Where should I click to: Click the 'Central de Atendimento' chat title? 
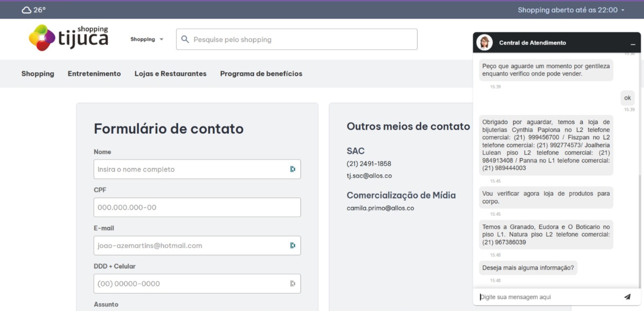[532, 43]
